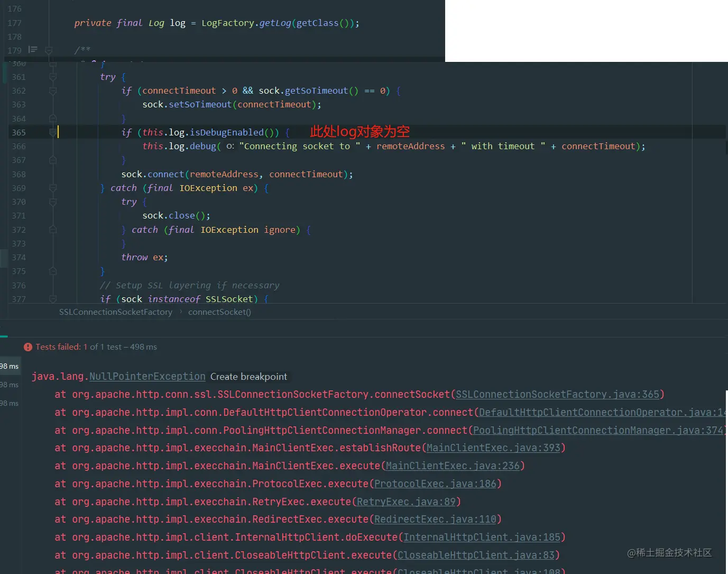Open PoolingHttpClientConnectionManager.java:374 stack trace link
Screen dimensions: 728x574
(598, 430)
